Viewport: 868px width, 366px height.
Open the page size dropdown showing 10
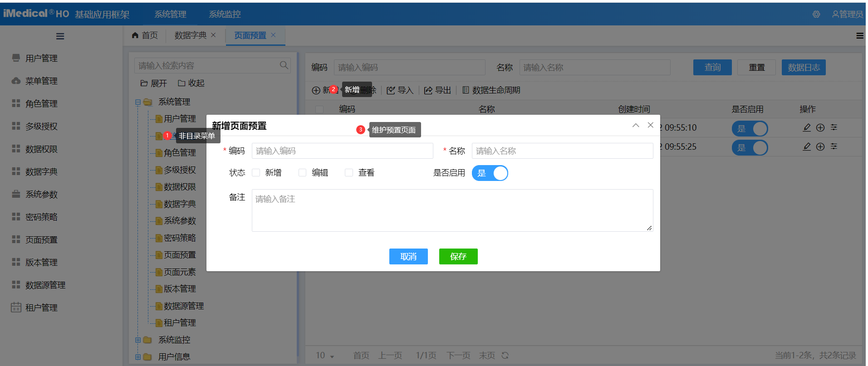325,356
